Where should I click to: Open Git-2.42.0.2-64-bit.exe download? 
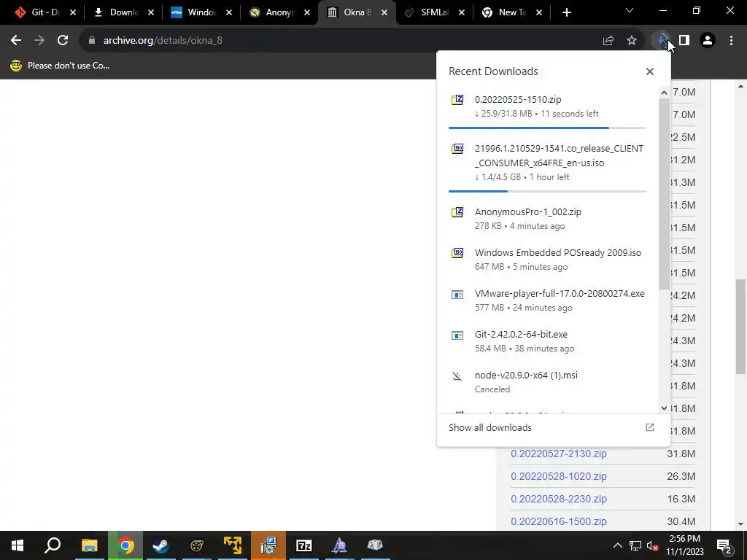(521, 335)
